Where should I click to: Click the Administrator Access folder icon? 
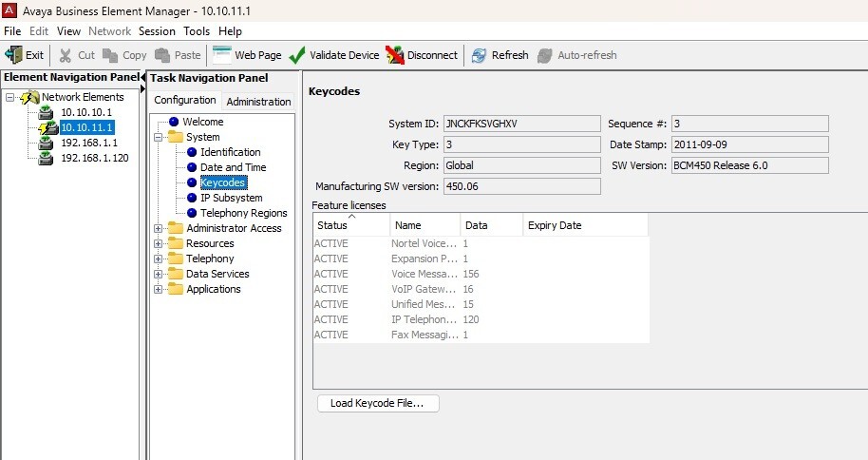click(176, 228)
